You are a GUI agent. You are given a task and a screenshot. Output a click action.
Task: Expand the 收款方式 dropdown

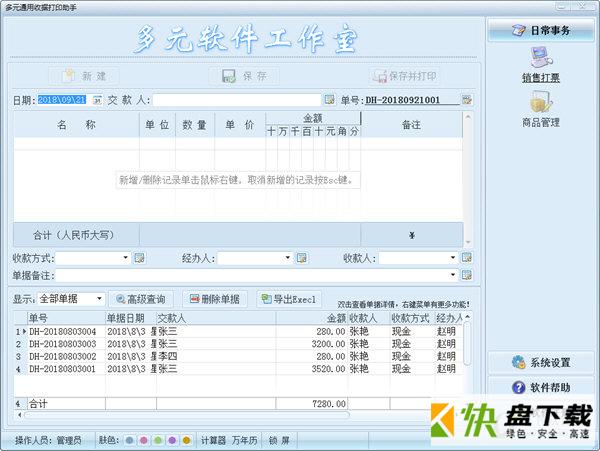point(125,258)
